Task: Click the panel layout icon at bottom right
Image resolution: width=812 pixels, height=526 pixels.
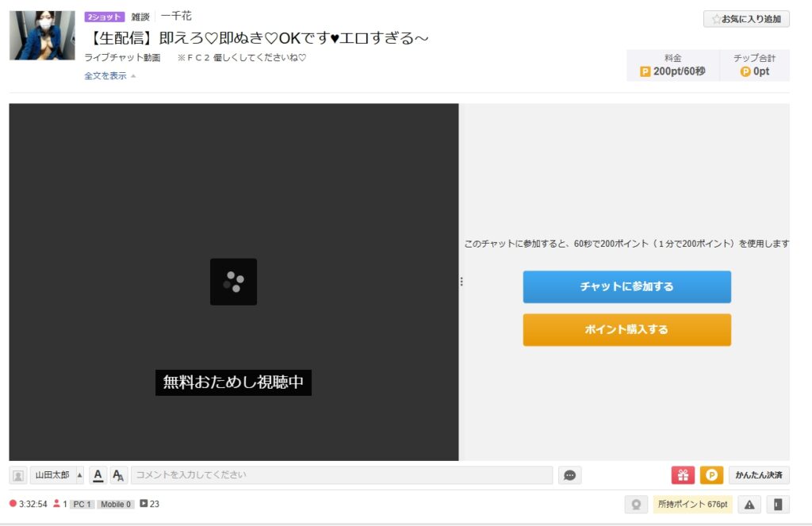Action: [x=778, y=505]
